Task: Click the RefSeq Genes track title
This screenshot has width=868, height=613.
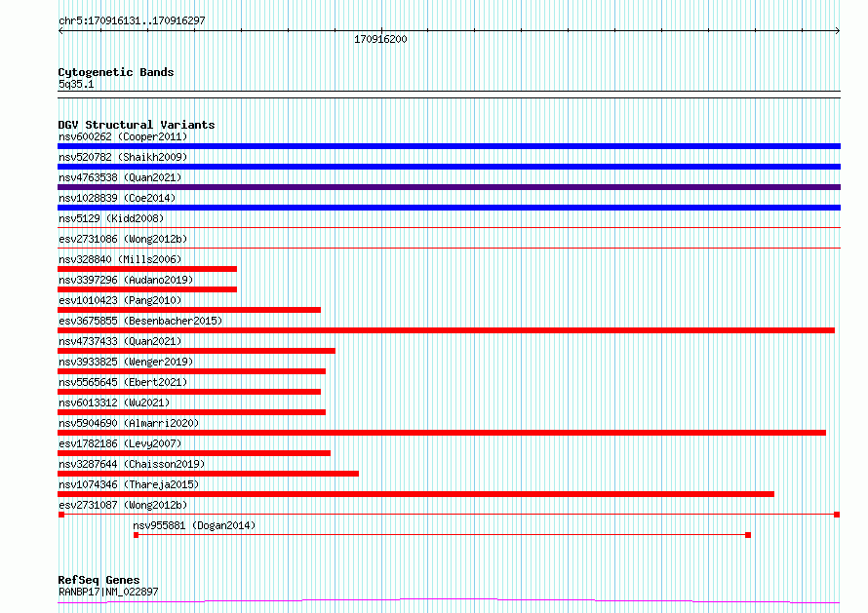Action: (99, 580)
